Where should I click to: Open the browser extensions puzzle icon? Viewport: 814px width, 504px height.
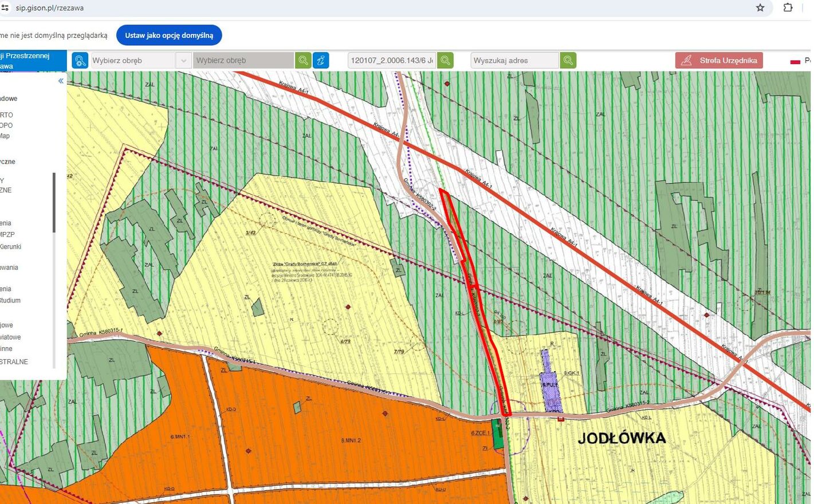[x=788, y=8]
